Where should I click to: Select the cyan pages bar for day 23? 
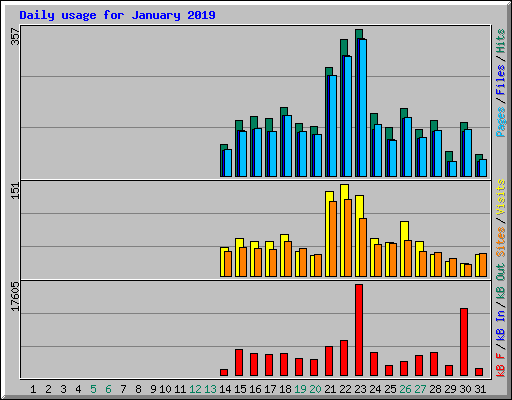point(363,108)
